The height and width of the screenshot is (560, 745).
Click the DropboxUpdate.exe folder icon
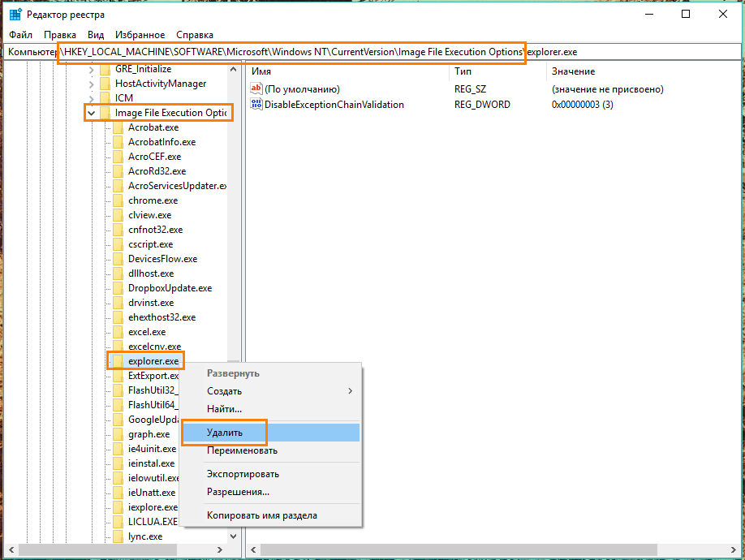click(x=118, y=288)
